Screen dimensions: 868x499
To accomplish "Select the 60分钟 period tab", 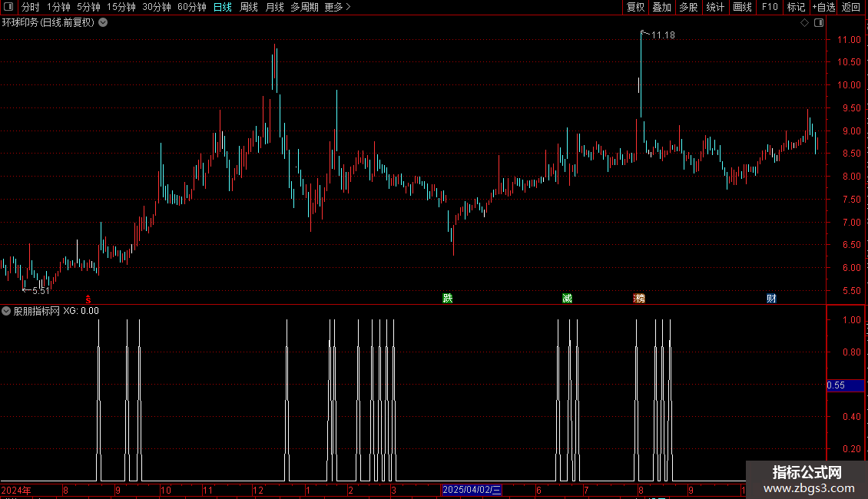I will click(191, 7).
